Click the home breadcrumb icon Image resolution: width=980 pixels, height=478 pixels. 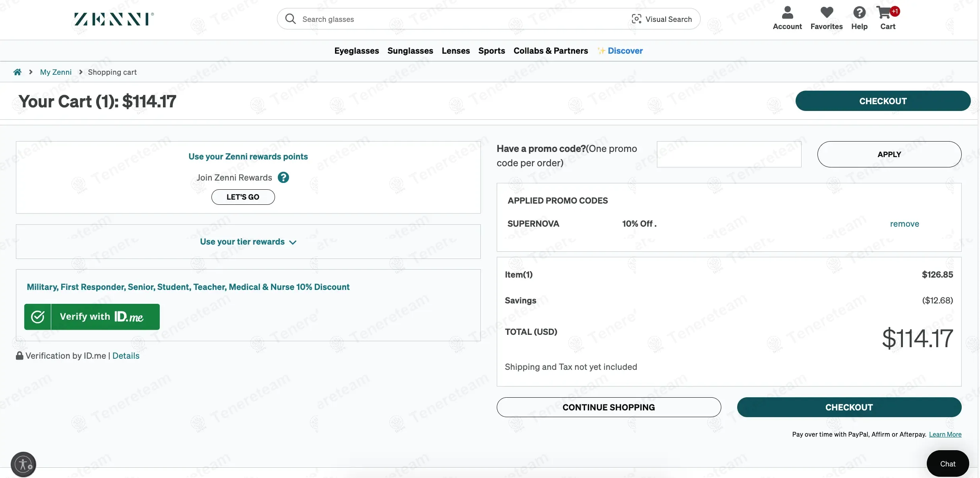coord(17,72)
